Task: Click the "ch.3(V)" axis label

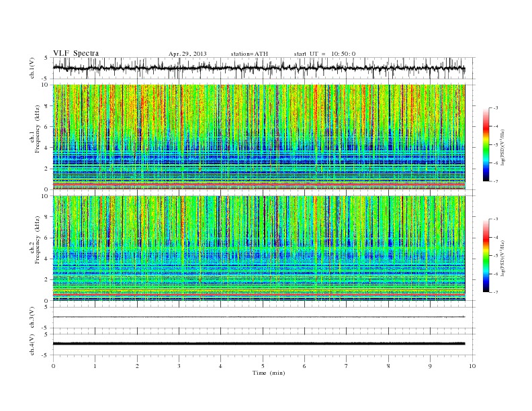Action: (32, 318)
